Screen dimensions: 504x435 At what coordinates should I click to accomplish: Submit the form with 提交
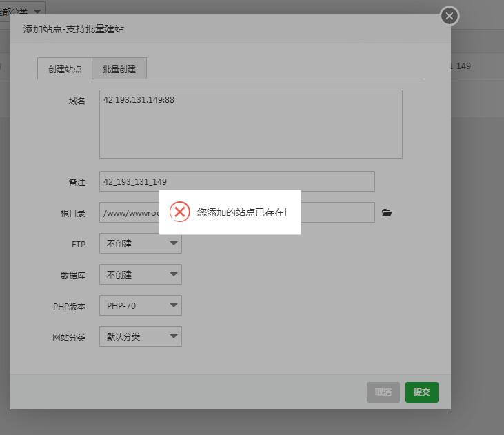(x=421, y=392)
